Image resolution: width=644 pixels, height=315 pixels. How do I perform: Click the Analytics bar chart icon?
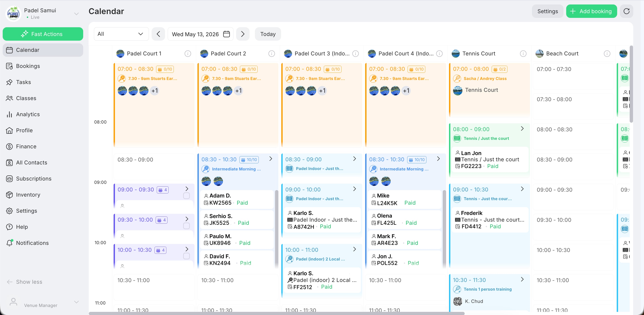tap(9, 114)
